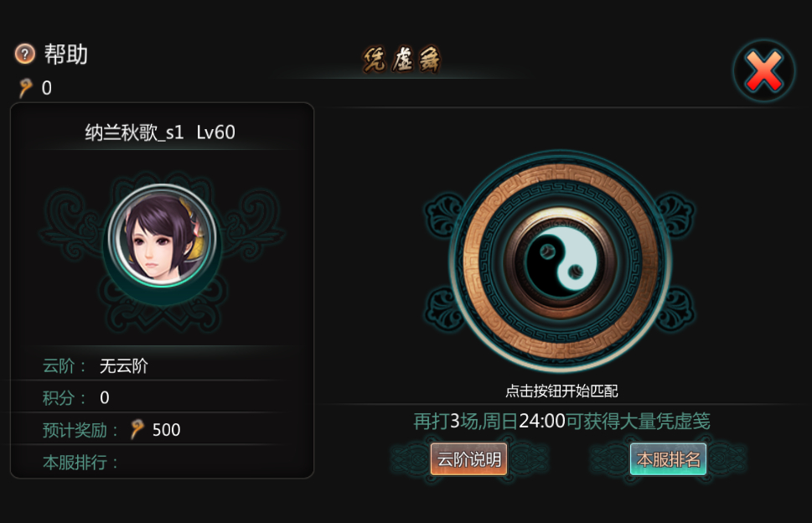Close the panel with the red X

pyautogui.click(x=764, y=71)
